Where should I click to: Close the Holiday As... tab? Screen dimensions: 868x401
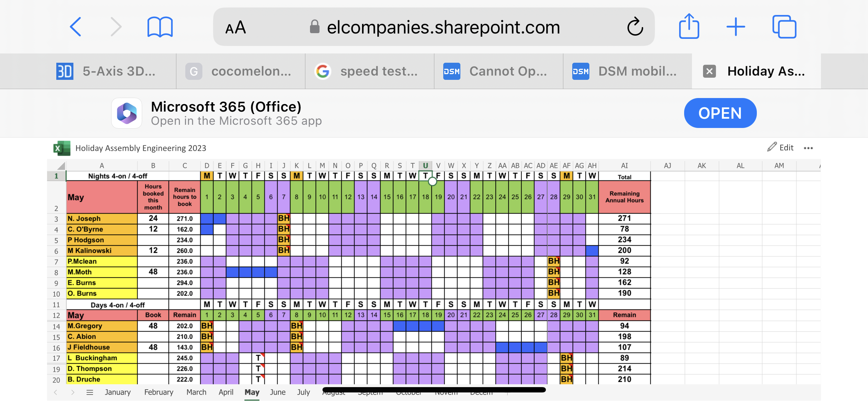709,71
